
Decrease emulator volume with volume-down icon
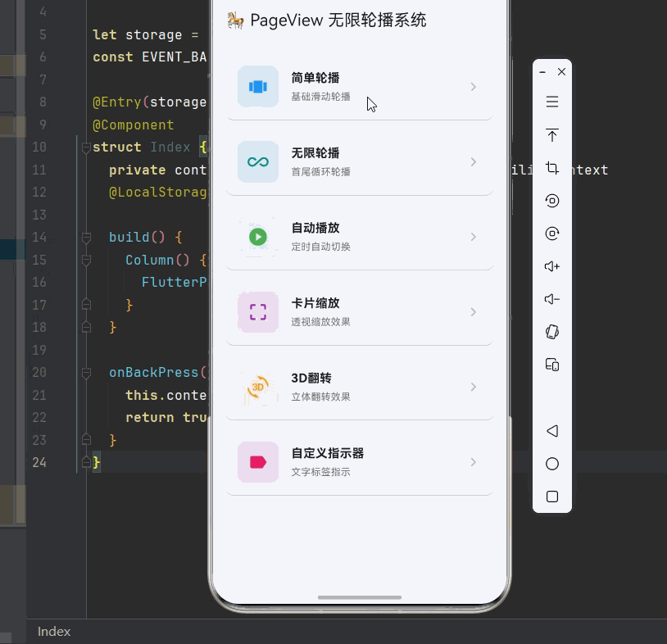pyautogui.click(x=552, y=299)
